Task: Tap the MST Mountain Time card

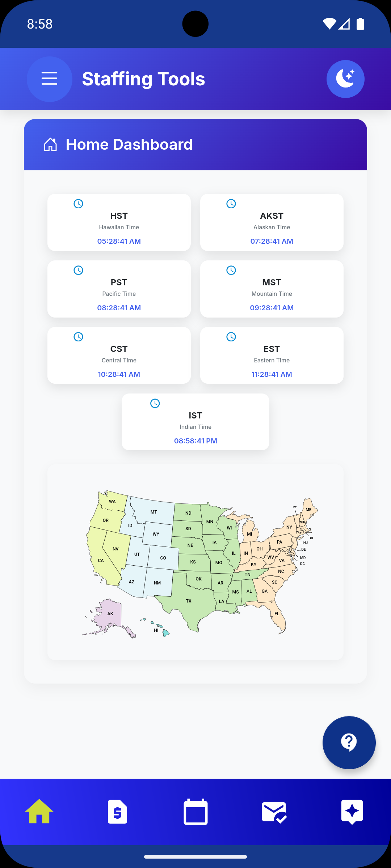Action: [x=272, y=289]
